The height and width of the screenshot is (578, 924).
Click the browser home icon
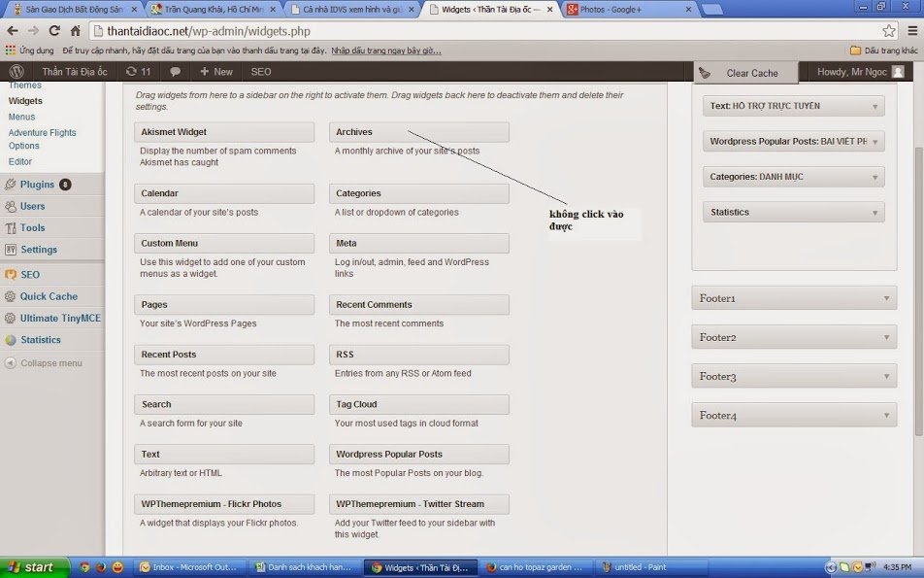pyautogui.click(x=76, y=31)
